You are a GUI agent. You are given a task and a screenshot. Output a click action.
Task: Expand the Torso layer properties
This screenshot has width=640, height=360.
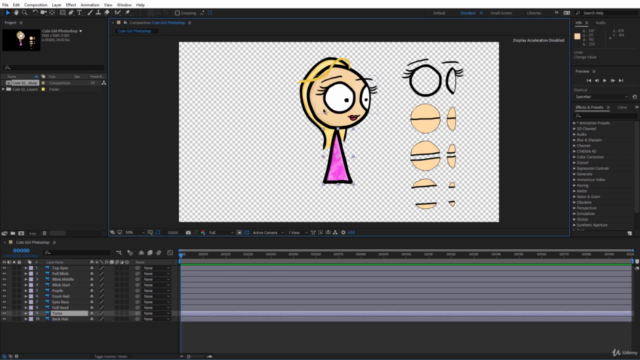[x=25, y=313]
